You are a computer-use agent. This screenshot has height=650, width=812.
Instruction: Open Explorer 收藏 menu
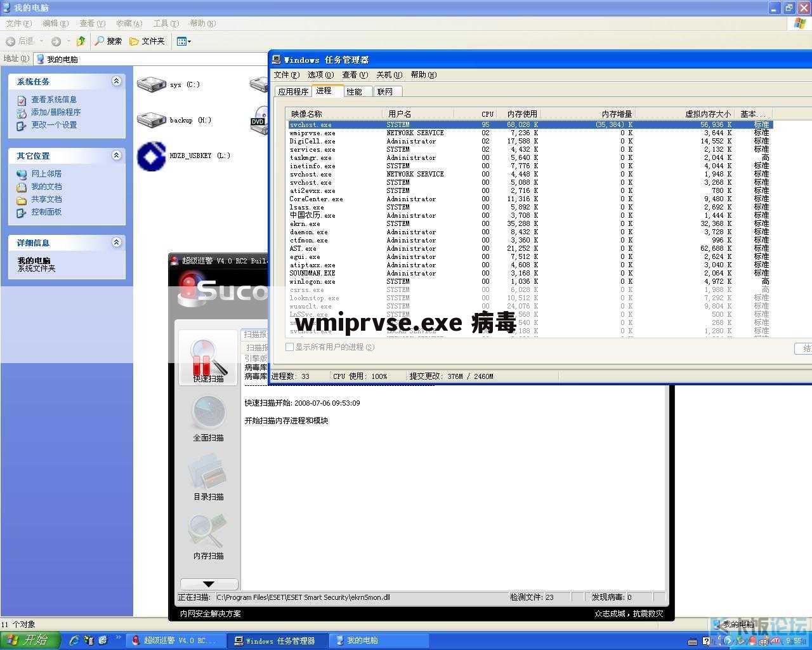point(129,23)
